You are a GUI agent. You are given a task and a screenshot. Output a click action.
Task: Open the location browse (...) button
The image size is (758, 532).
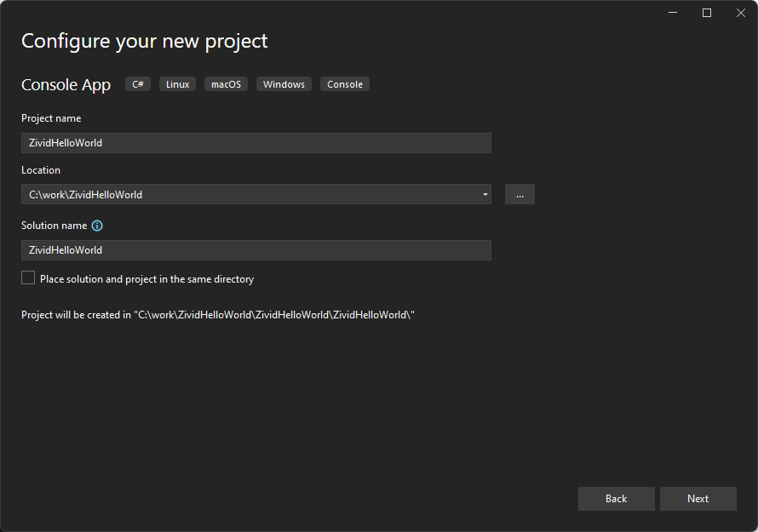point(520,194)
